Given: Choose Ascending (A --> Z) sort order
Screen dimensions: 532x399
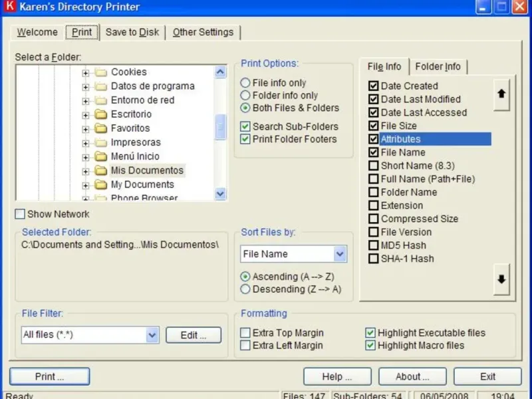Looking at the screenshot, I should [x=245, y=277].
